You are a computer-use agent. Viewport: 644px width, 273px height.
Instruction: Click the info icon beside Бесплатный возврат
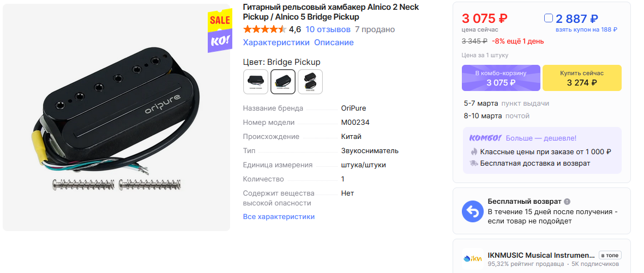tap(567, 202)
